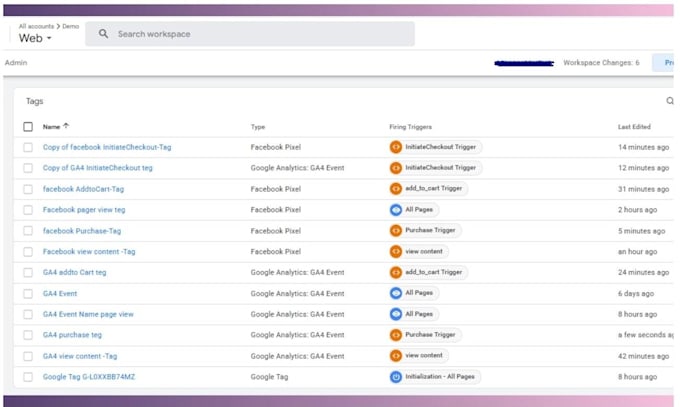This screenshot has width=680, height=407.
Task: Check the Google Tag G-L0XXBB74MZ row
Action: [x=28, y=377]
